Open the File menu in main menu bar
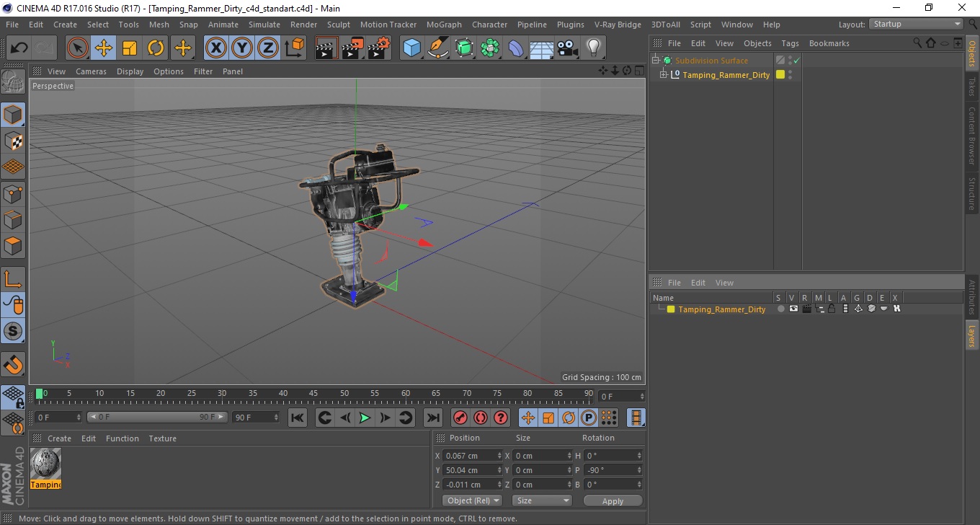The height and width of the screenshot is (525, 980). click(x=12, y=25)
